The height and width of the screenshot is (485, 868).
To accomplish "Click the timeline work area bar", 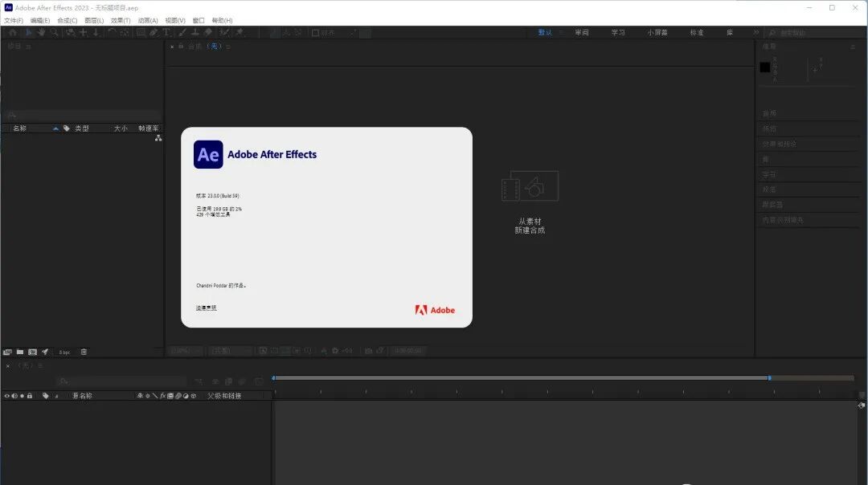I will tap(522, 378).
